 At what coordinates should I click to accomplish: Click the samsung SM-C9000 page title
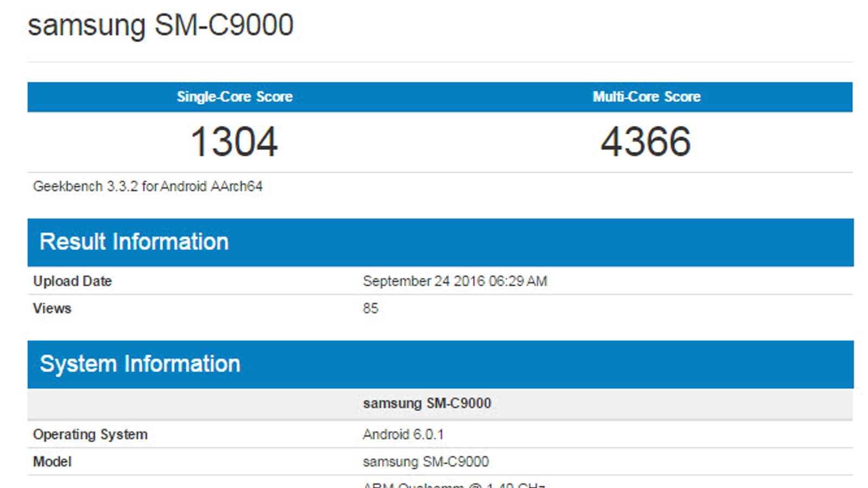point(161,25)
